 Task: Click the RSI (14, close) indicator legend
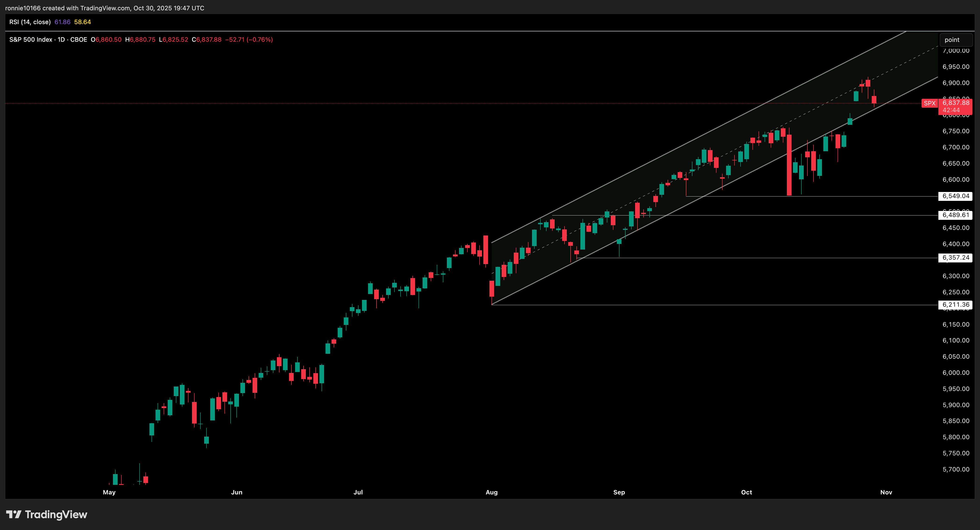click(x=30, y=22)
